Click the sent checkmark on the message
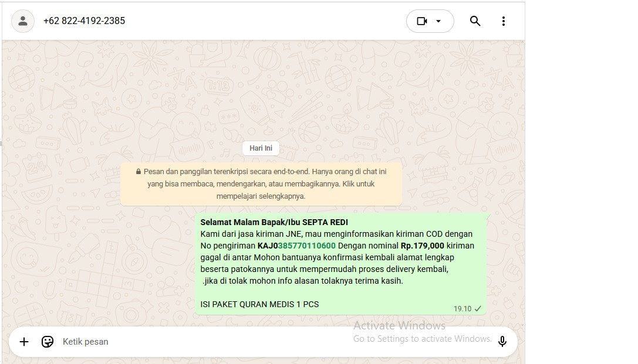The image size is (638, 364). 478,309
